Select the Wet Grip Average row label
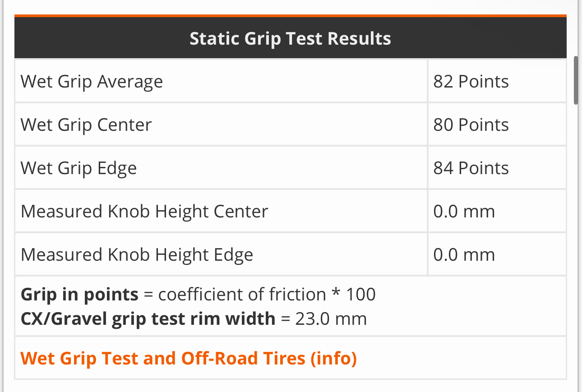The width and height of the screenshot is (582, 392). coord(92,82)
